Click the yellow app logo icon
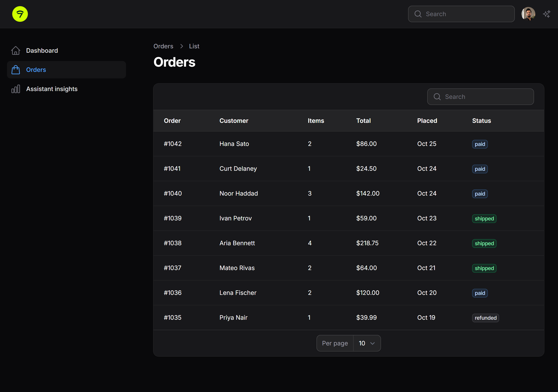This screenshot has height=392, width=558. point(20,14)
